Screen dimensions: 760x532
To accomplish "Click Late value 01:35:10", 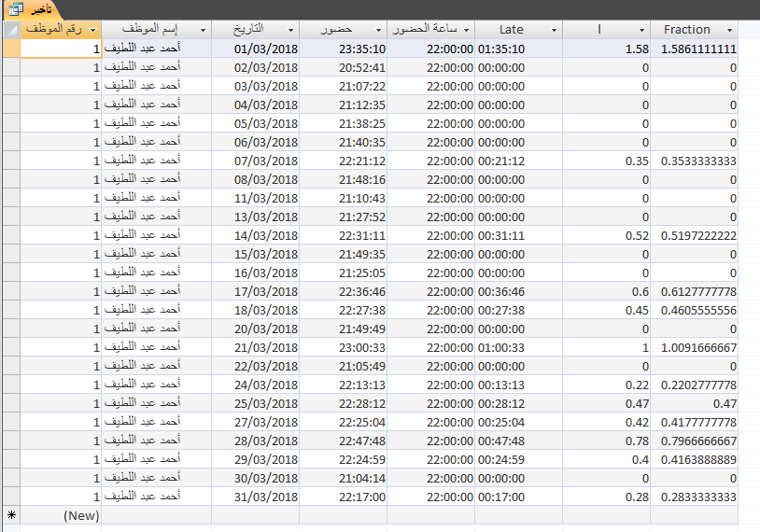I will (518, 49).
